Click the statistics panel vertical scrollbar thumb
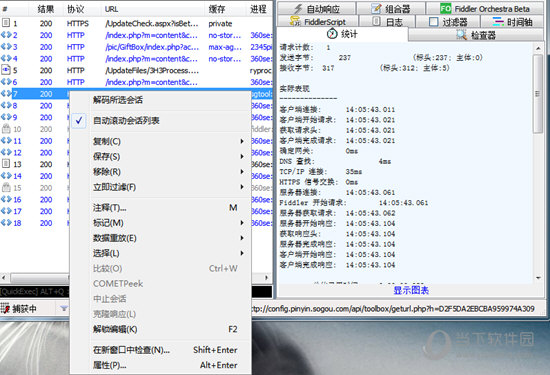 538,94
